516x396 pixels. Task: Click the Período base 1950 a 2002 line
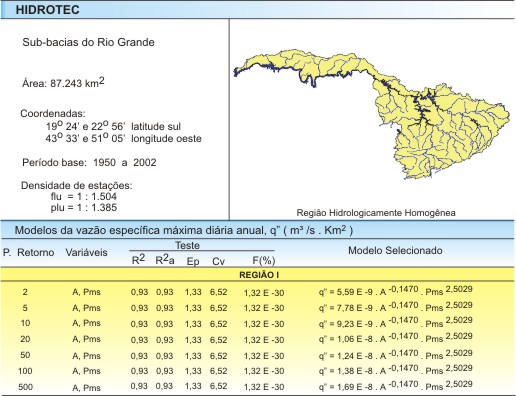point(89,162)
